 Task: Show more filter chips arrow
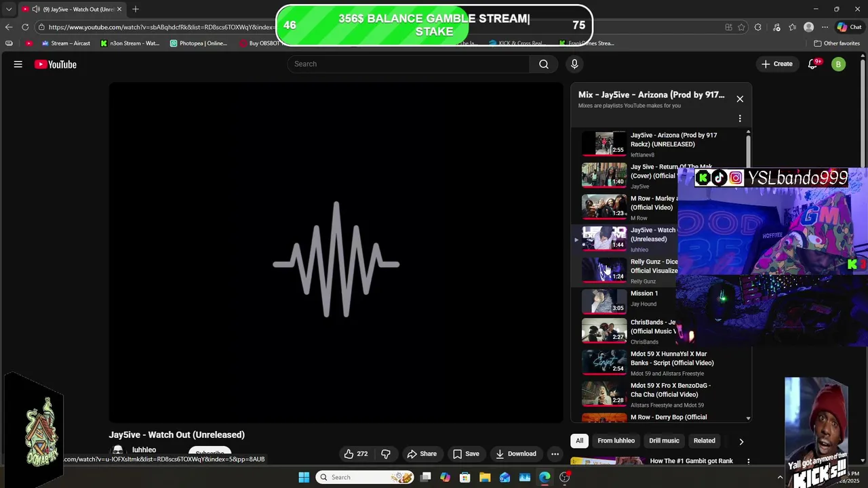point(741,441)
